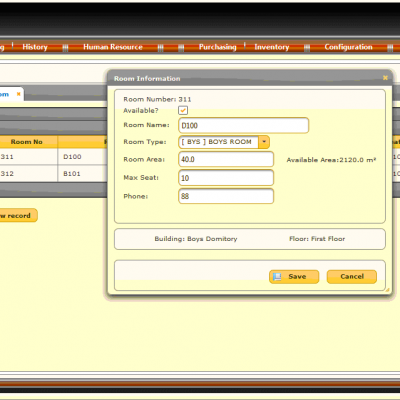The height and width of the screenshot is (400, 400).
Task: Click the Cancel button
Action: 352,277
